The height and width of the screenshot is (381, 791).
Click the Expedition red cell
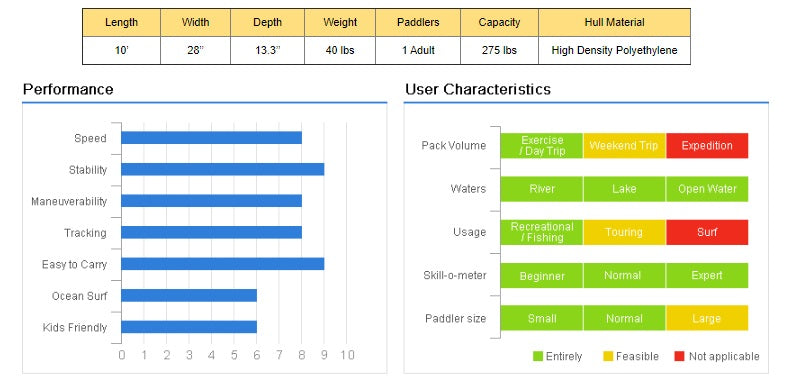[707, 146]
